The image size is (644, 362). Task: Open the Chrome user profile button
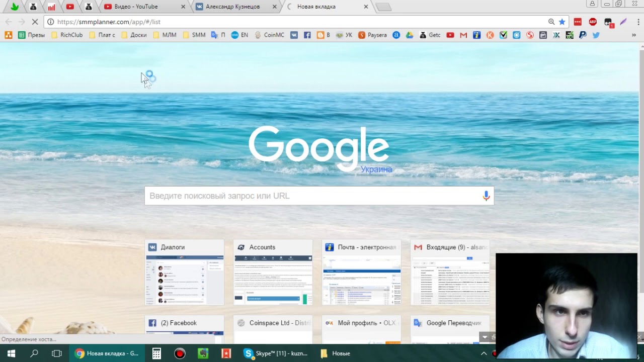[x=592, y=4]
